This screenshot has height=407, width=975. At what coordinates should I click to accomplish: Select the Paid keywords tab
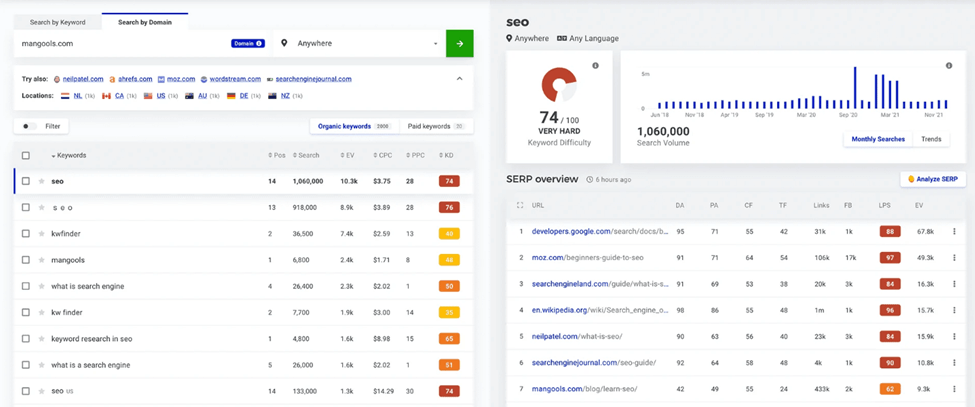coord(436,126)
